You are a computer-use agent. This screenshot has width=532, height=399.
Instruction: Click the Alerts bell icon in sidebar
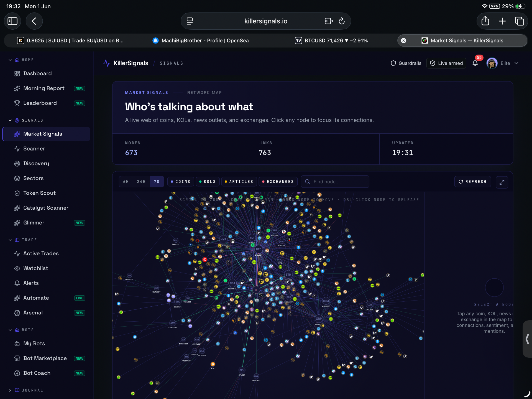coord(17,283)
